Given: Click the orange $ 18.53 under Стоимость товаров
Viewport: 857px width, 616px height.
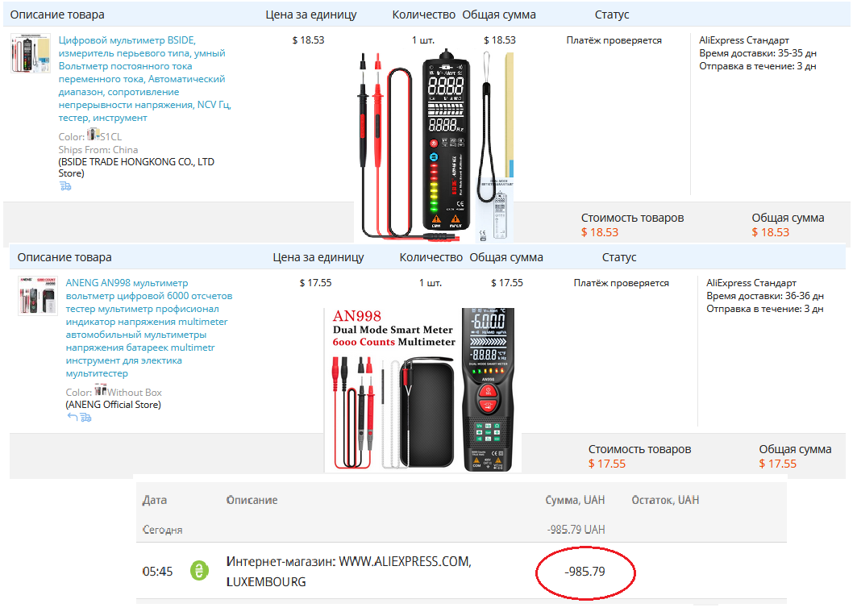Looking at the screenshot, I should click(600, 232).
